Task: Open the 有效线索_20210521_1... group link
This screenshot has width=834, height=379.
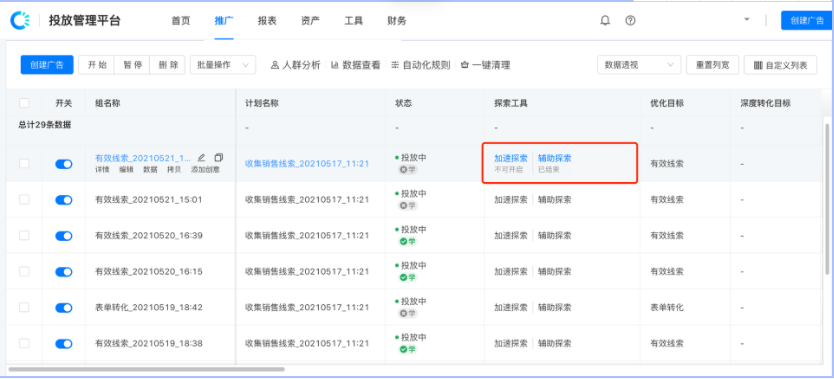Action: click(143, 158)
